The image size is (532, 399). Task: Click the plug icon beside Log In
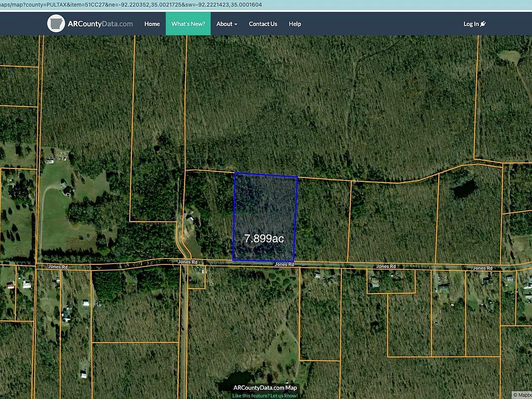click(x=482, y=24)
